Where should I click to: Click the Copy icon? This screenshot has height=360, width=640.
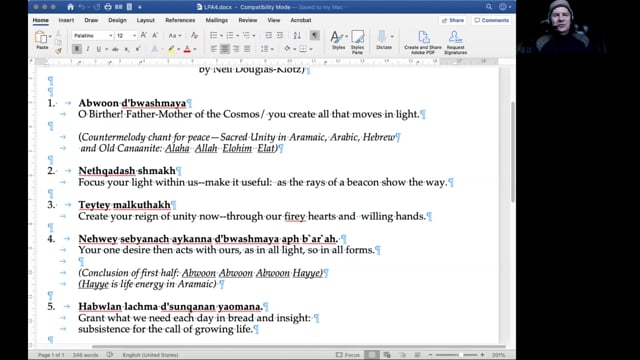[x=58, y=42]
